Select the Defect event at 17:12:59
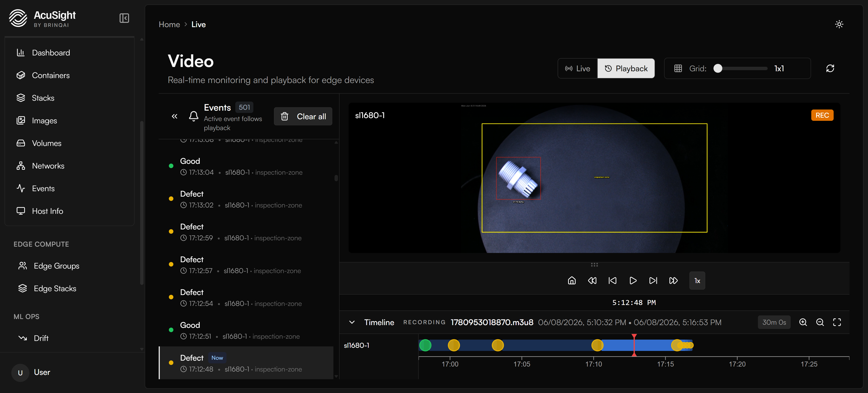Image resolution: width=868 pixels, height=393 pixels. [x=246, y=232]
